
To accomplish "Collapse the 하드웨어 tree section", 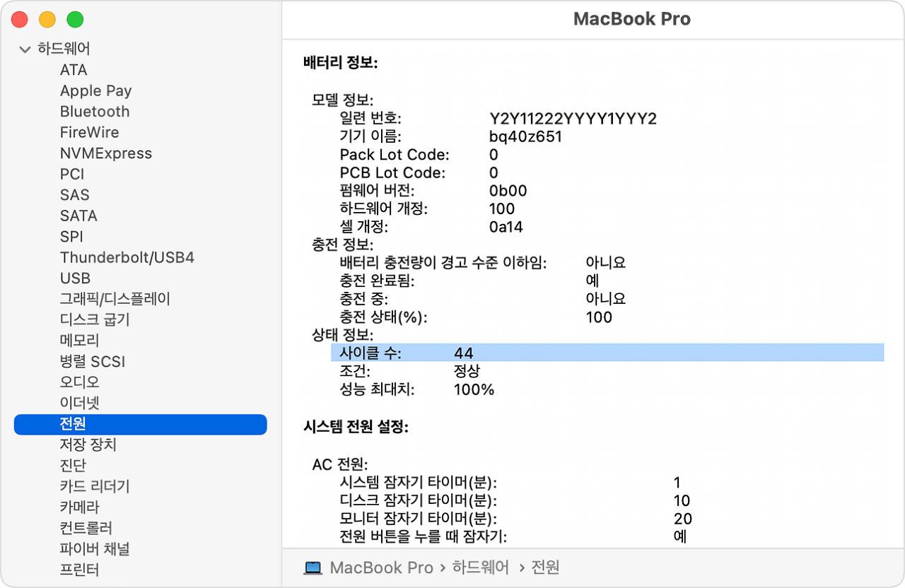I will 25,49.
